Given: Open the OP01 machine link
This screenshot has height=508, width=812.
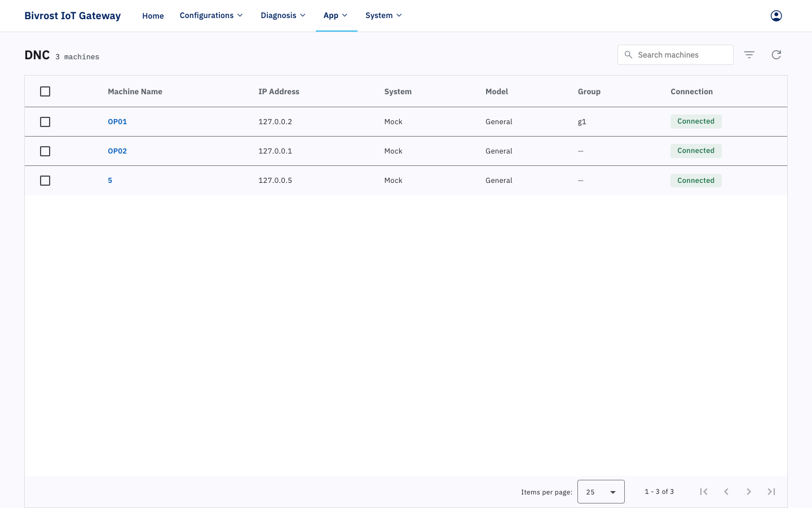Looking at the screenshot, I should tap(117, 122).
